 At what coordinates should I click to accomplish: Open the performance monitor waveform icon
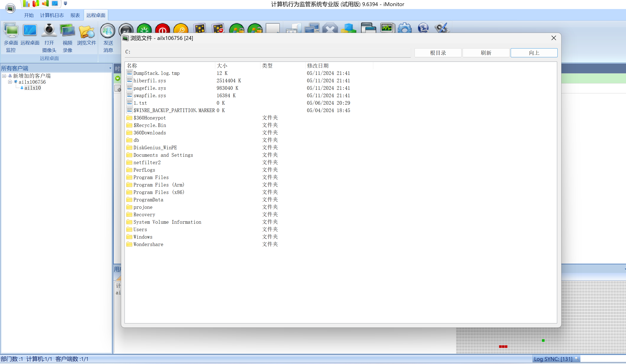(x=387, y=28)
